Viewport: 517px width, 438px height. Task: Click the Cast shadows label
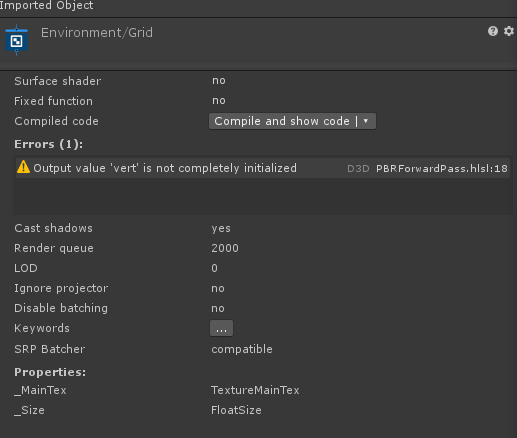pos(53,228)
